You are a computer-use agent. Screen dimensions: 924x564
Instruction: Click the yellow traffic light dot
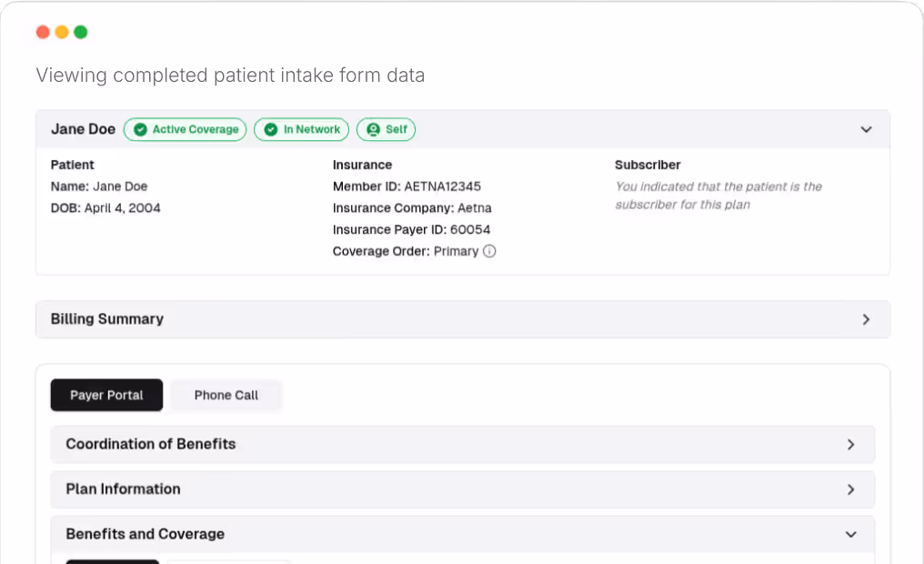point(62,31)
